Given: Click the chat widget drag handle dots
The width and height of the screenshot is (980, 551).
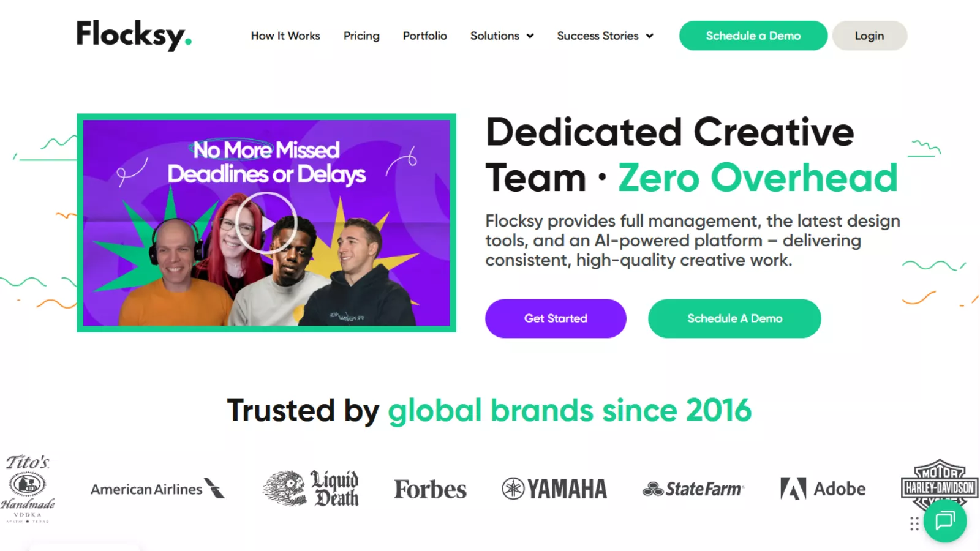Looking at the screenshot, I should click(x=914, y=524).
